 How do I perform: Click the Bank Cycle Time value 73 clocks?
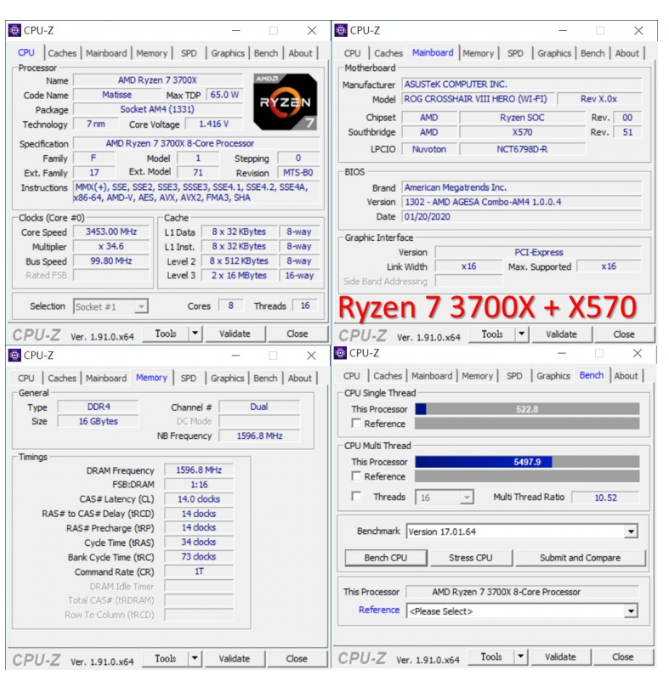198,557
